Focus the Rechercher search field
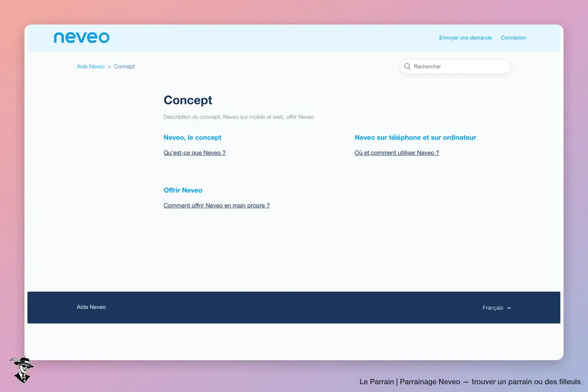Viewport: 588px width, 392px height. click(x=455, y=67)
